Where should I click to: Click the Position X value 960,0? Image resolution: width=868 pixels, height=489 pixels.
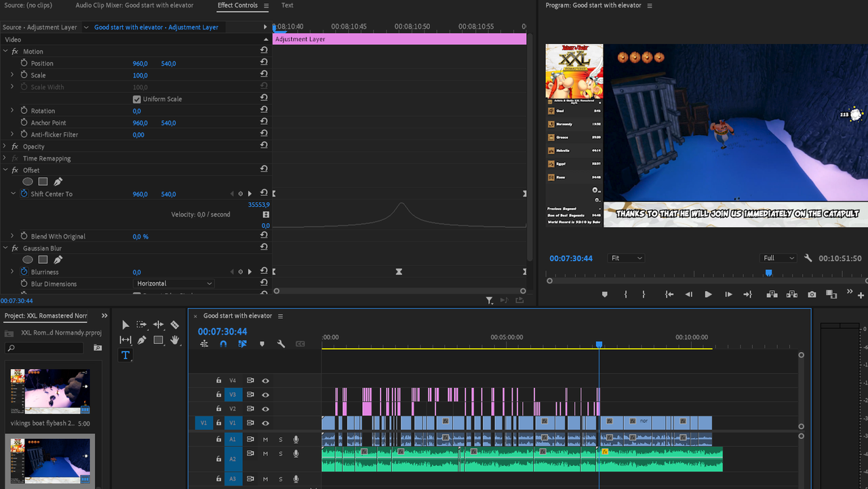click(140, 63)
